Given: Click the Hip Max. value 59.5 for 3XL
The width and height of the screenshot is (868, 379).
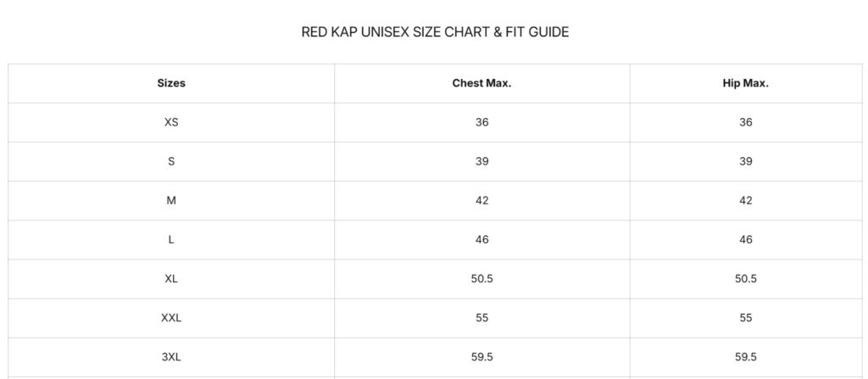Looking at the screenshot, I should click(x=746, y=357).
